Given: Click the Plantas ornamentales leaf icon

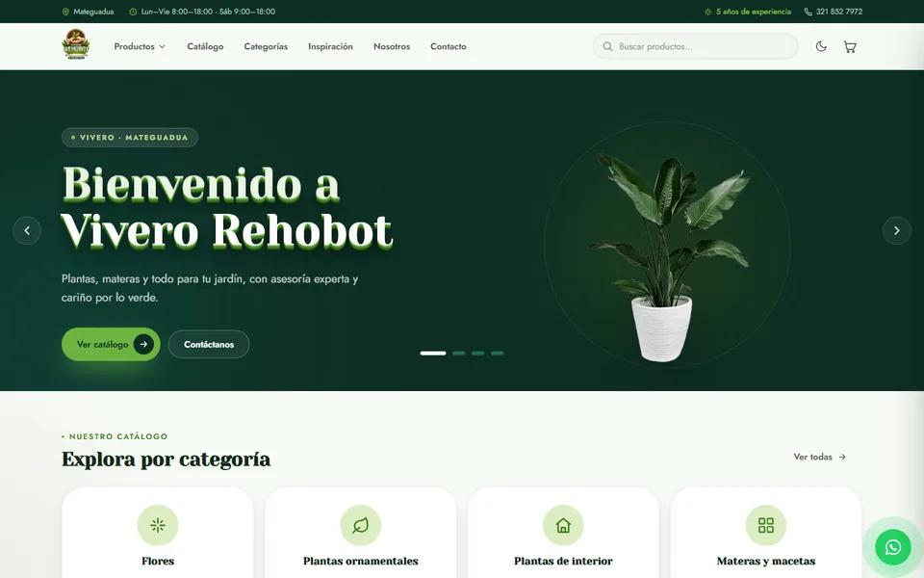Looking at the screenshot, I should (360, 525).
